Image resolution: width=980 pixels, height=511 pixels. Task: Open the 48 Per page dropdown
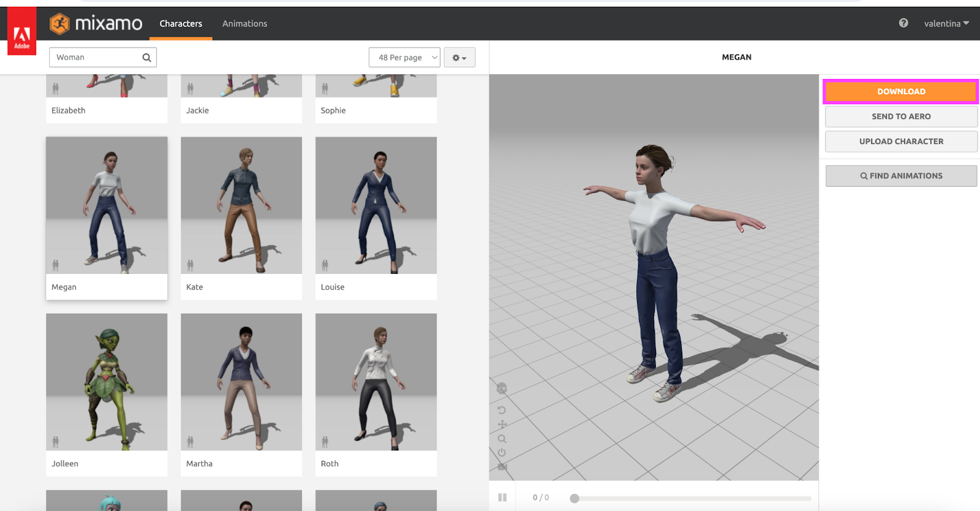pyautogui.click(x=404, y=58)
